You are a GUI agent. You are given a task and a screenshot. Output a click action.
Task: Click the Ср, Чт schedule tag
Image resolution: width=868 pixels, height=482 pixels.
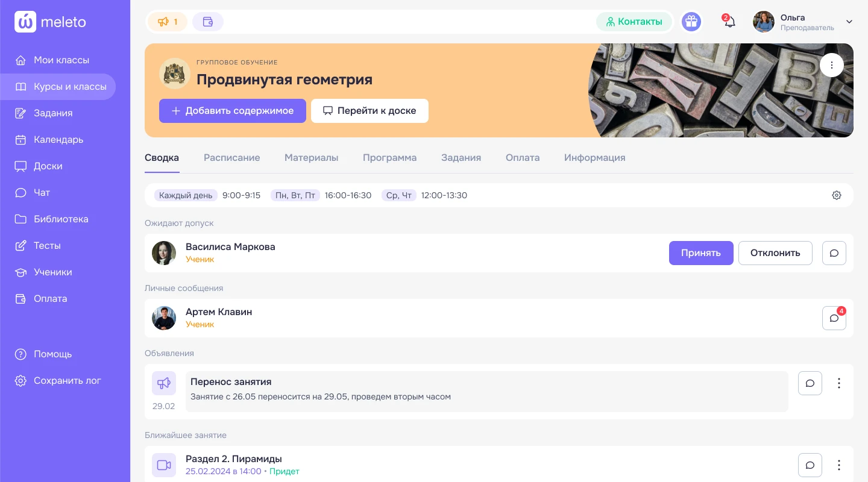pyautogui.click(x=399, y=195)
